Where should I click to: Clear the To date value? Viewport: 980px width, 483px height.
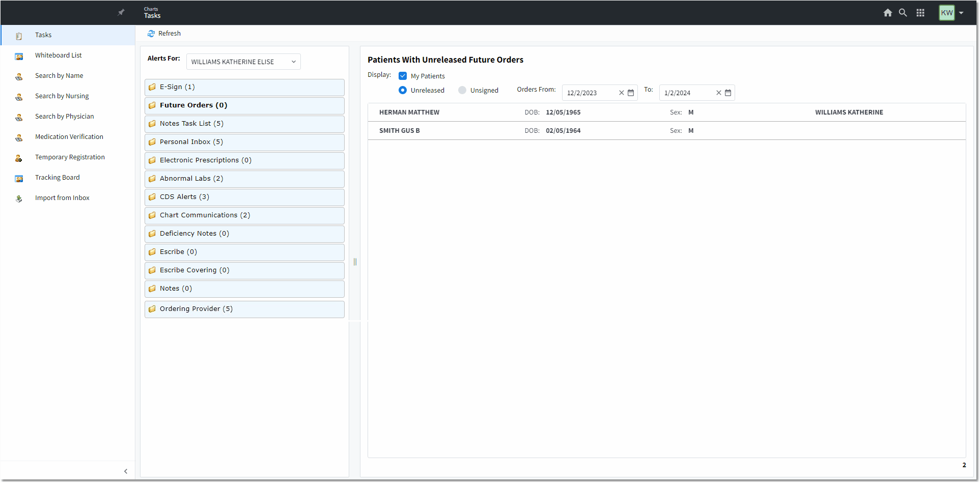pos(719,93)
